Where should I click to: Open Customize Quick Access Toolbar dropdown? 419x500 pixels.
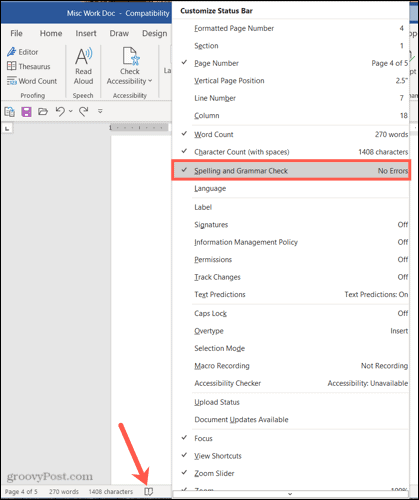coord(100,111)
